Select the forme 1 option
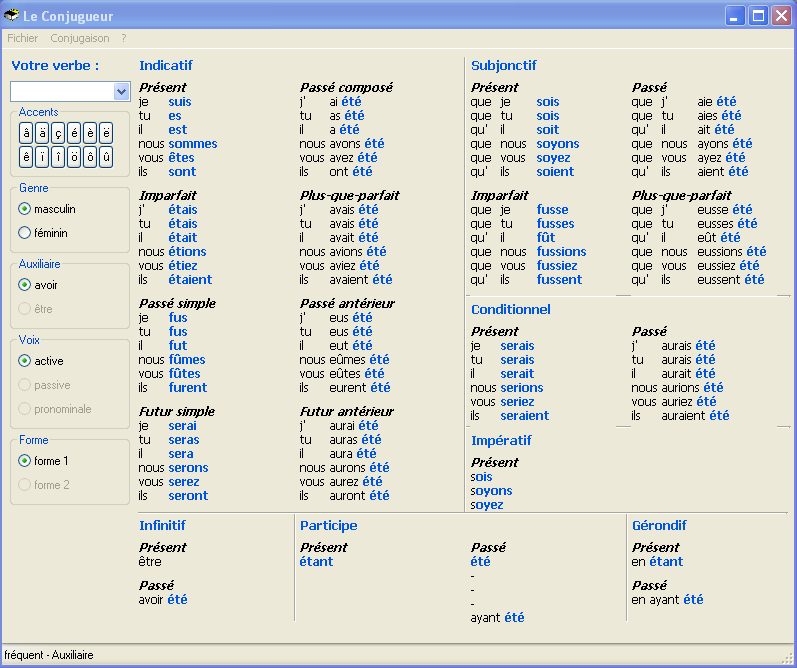Screen dimensions: 797x668 pos(25,461)
